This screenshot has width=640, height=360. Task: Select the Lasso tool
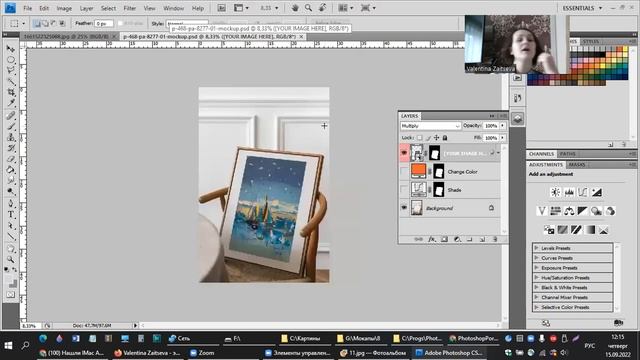(11, 71)
